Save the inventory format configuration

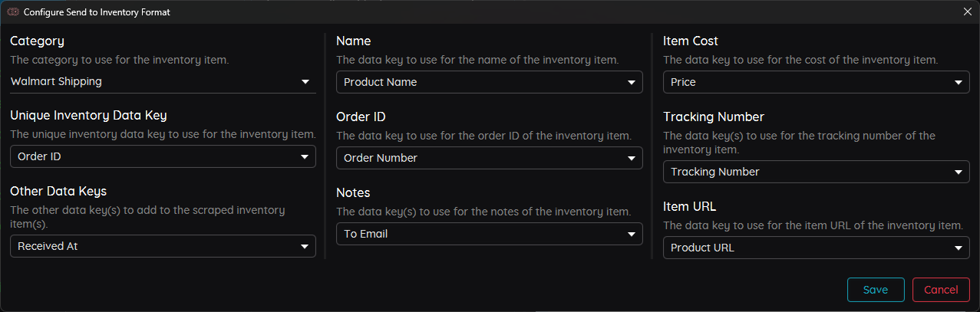click(x=876, y=290)
